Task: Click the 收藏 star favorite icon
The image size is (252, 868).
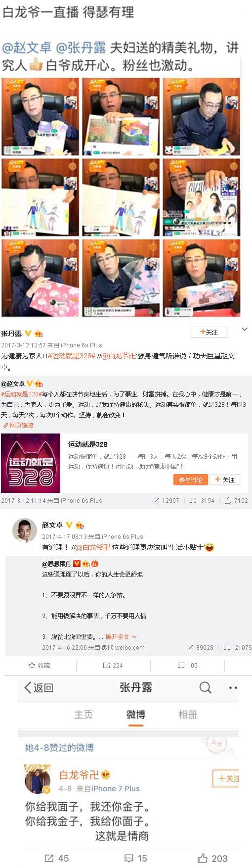Action: coord(32,665)
